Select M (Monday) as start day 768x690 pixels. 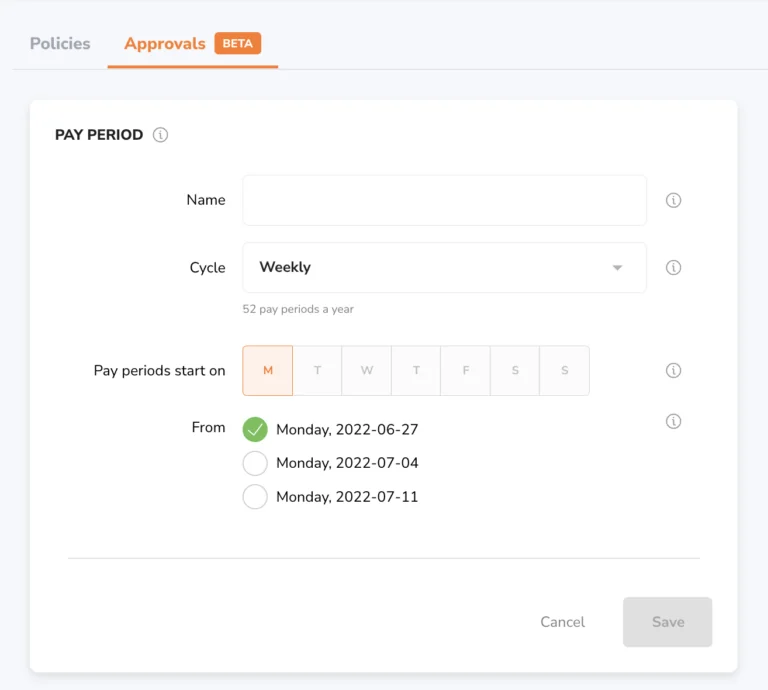(267, 371)
